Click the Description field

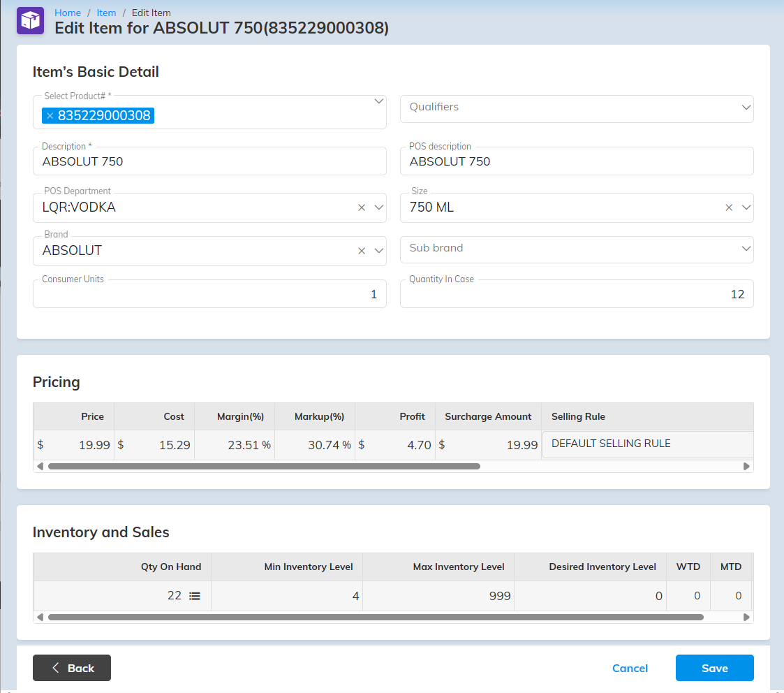tap(209, 161)
